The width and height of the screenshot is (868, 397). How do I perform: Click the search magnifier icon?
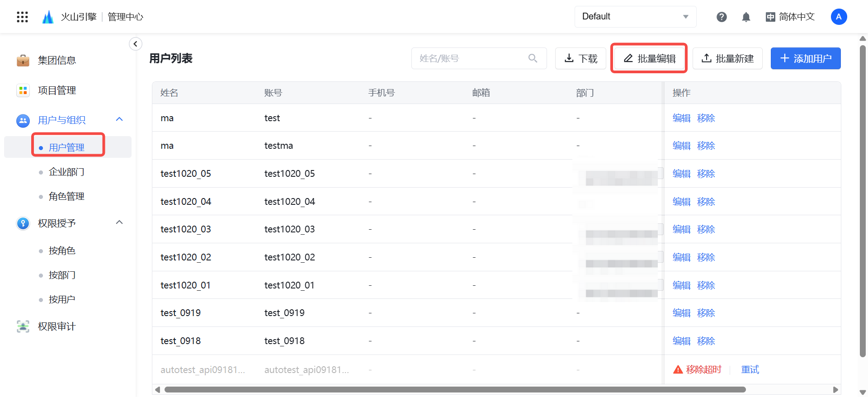coord(533,58)
